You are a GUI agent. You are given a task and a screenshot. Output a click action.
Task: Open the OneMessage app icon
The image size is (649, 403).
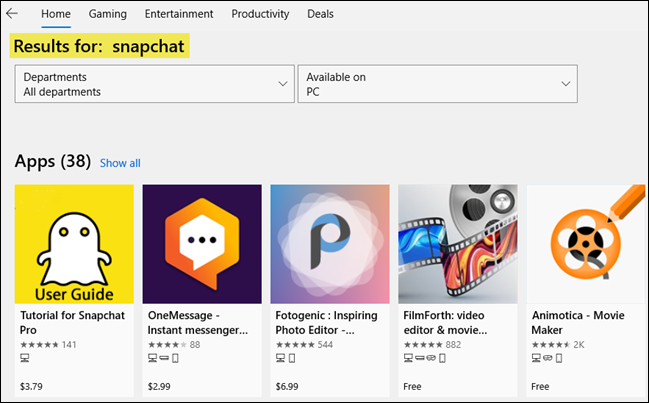(202, 244)
